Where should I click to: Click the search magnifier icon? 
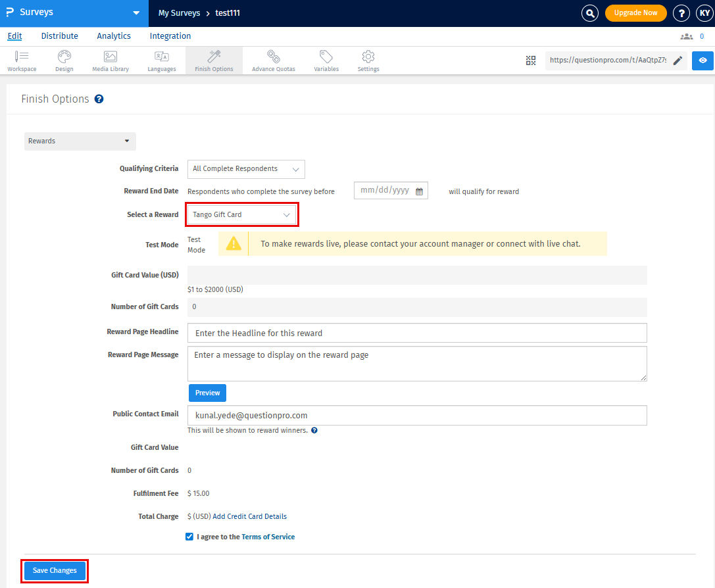click(590, 13)
